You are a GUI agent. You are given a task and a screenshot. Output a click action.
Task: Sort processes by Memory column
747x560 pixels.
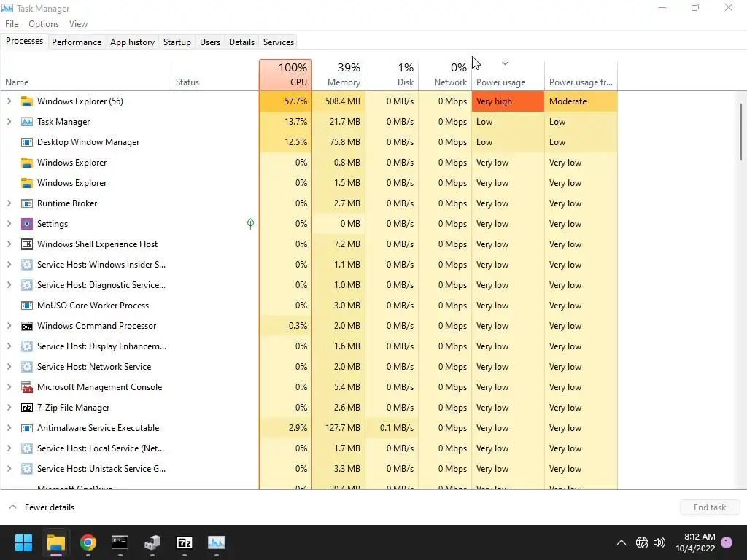(338, 75)
